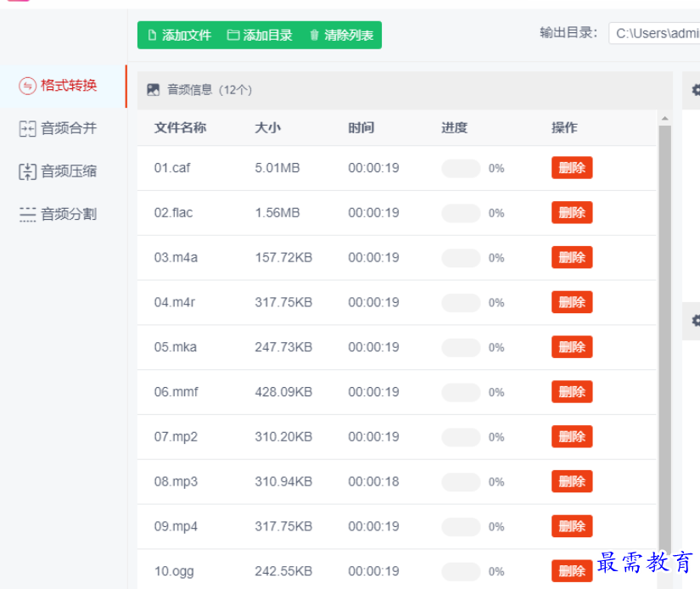This screenshot has height=589, width=700.
Task: Click the 音频信息 panel header icon
Action: [x=154, y=90]
